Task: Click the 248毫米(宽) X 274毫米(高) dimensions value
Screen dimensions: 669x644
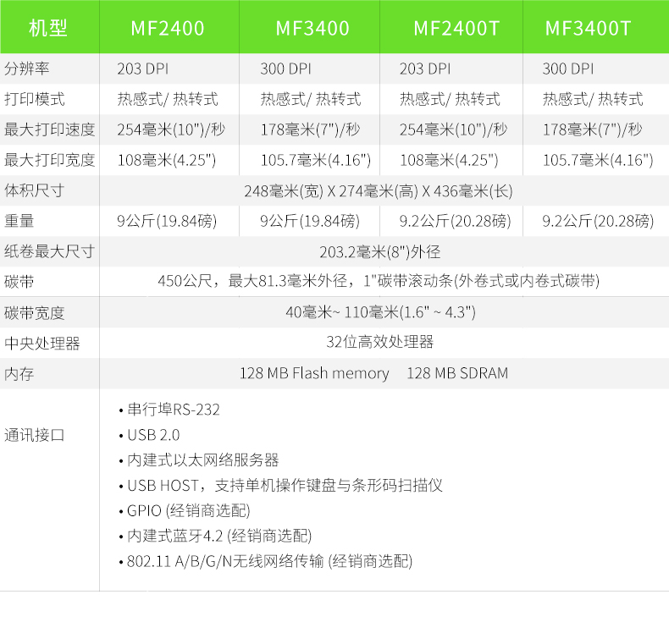Action: pyautogui.click(x=379, y=191)
